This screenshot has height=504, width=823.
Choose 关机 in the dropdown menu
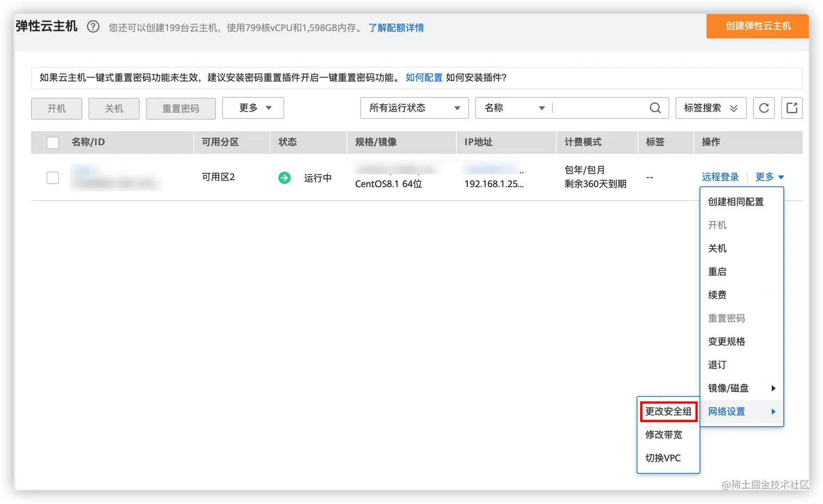click(717, 248)
